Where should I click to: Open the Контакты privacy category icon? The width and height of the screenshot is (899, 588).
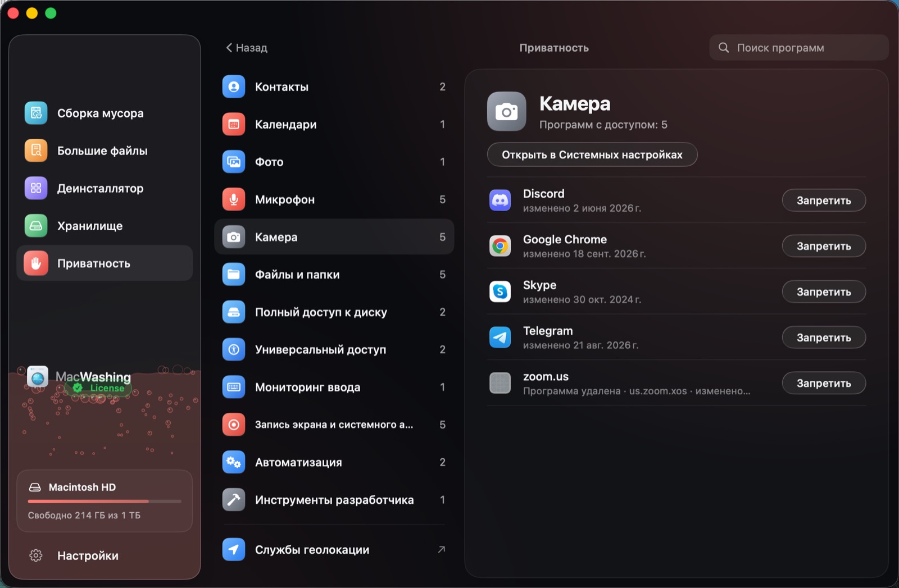click(234, 87)
